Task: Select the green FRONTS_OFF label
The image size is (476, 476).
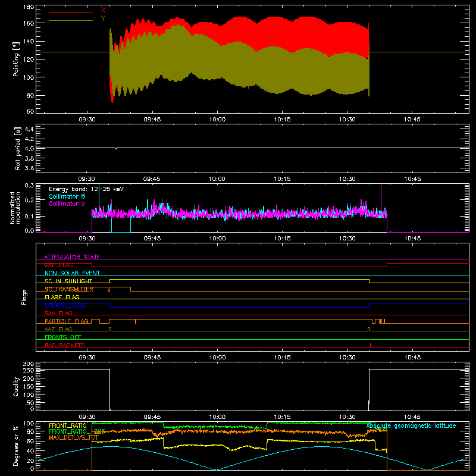Action: tap(63, 337)
